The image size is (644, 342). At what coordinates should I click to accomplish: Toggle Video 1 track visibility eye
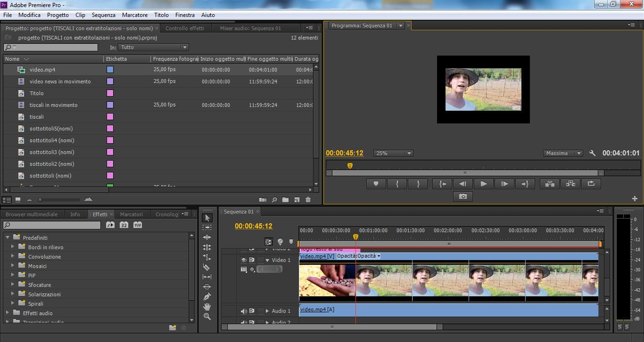pyautogui.click(x=244, y=260)
